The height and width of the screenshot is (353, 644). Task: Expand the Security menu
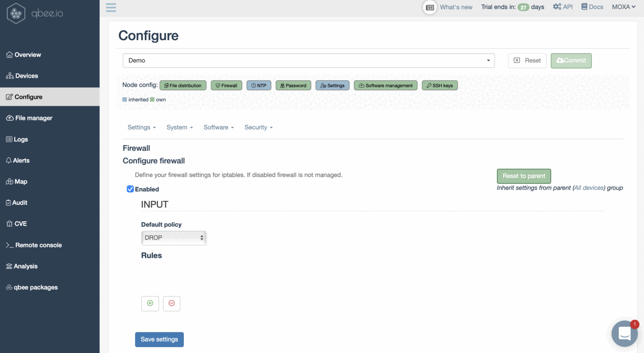(x=258, y=127)
